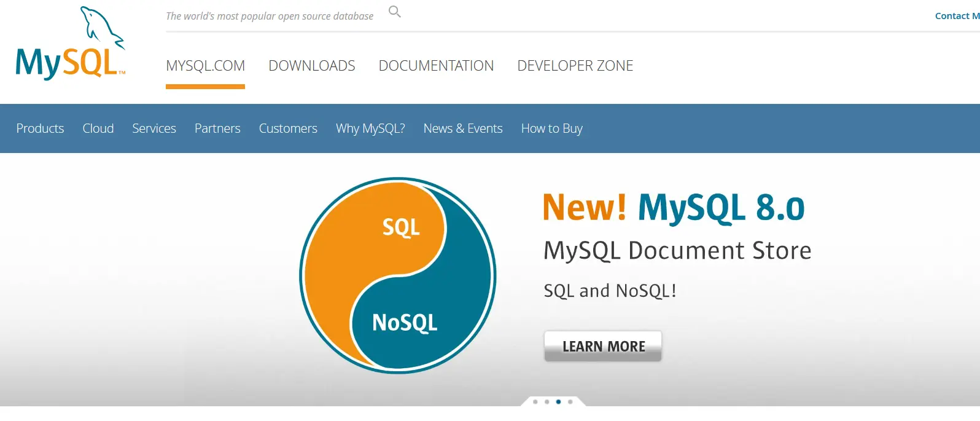Open the DEVELOPER ZONE tab
Viewport: 980px width, 421px height.
click(x=575, y=66)
